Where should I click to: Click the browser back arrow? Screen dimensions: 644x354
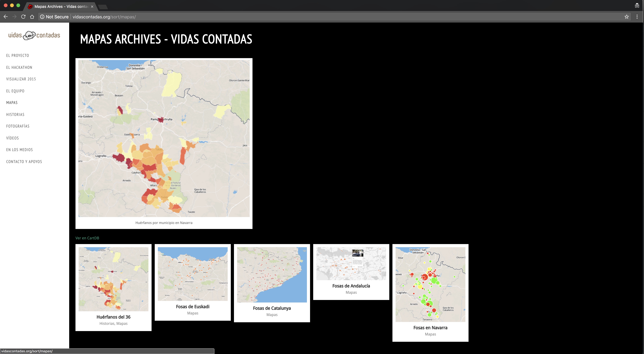tap(6, 17)
